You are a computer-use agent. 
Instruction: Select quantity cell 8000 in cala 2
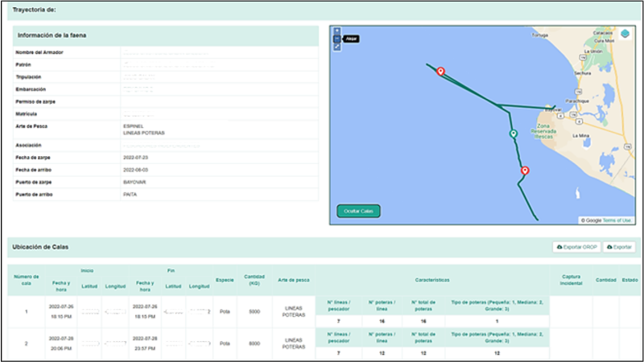click(254, 343)
